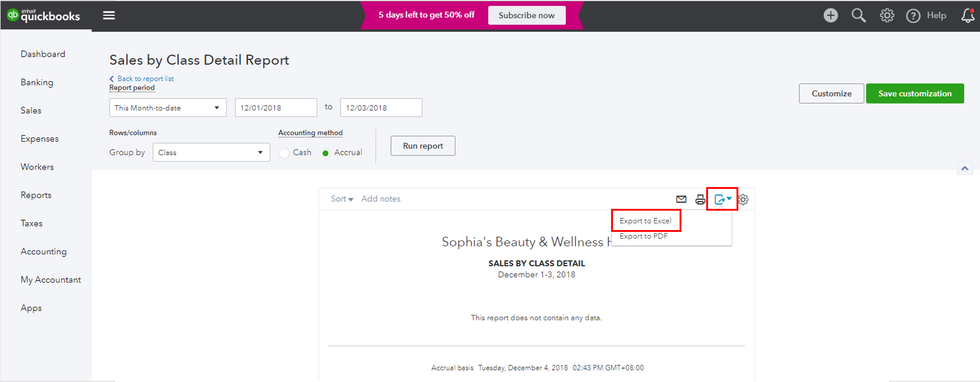Click the end date field 12/03/2018
Viewport: 980px width, 382px height.
381,108
